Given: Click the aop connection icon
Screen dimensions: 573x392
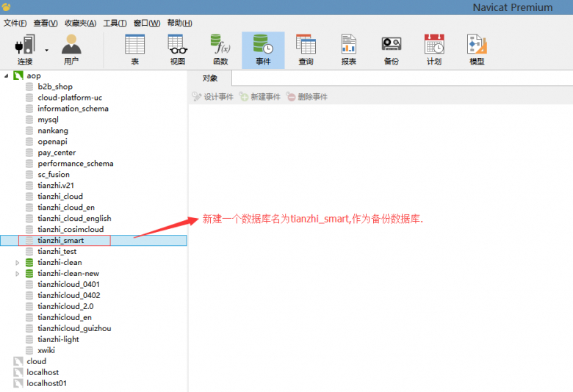Looking at the screenshot, I should point(18,76).
